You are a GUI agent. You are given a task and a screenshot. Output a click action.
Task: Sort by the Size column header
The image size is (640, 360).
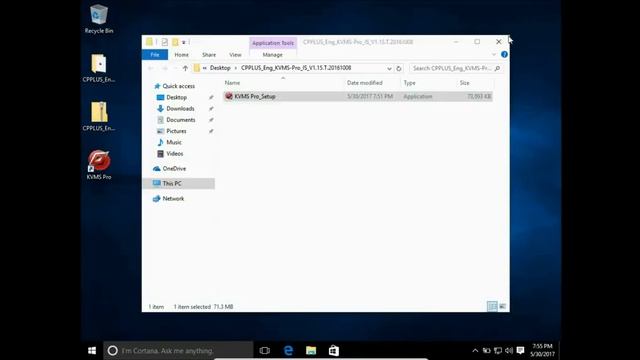click(464, 83)
